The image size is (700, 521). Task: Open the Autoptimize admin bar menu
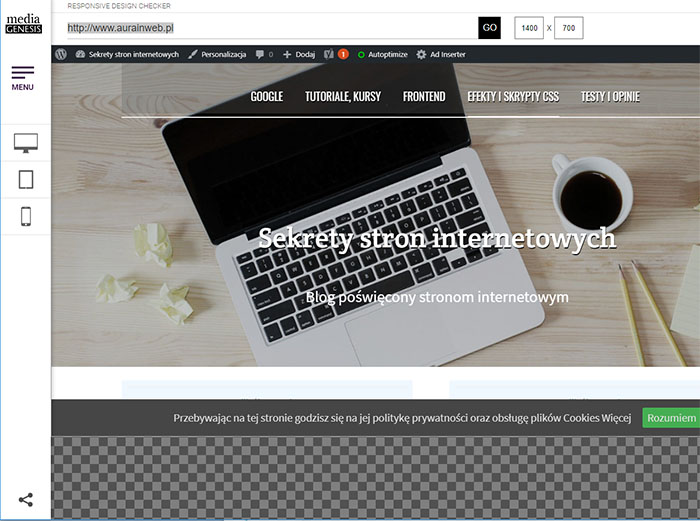[x=388, y=54]
